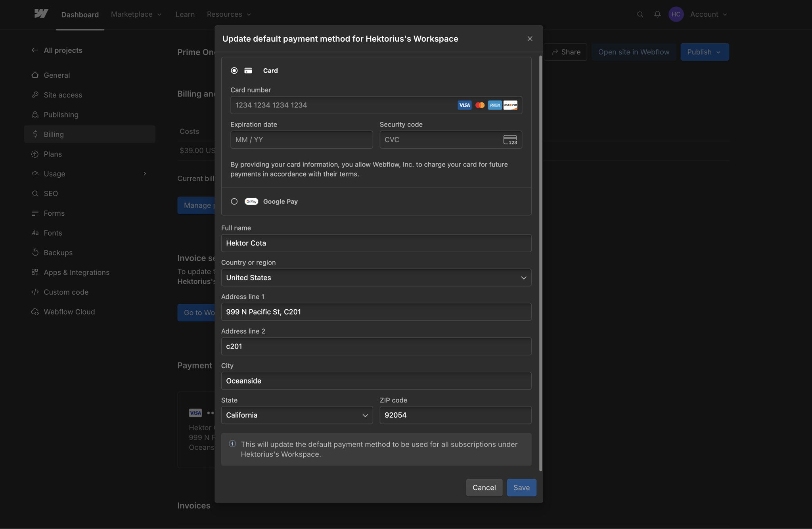Click the Webflow logo icon

(41, 14)
